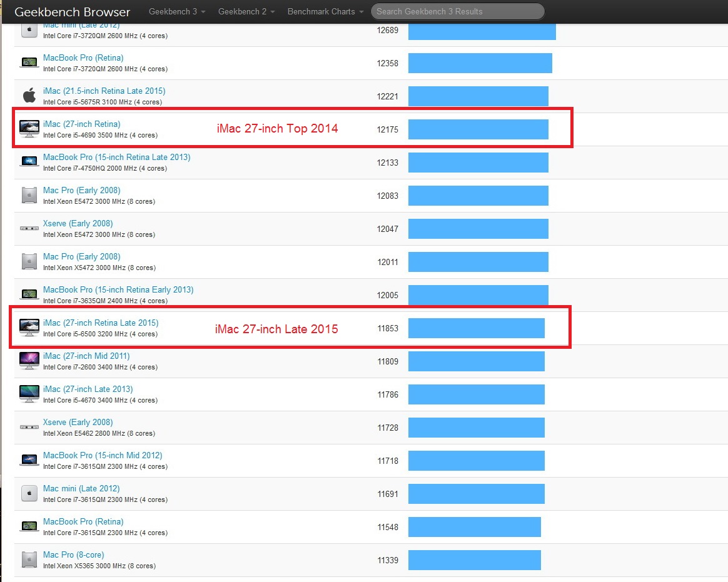This screenshot has height=582, width=728.
Task: Select the score value 11548
Action: [x=388, y=527]
